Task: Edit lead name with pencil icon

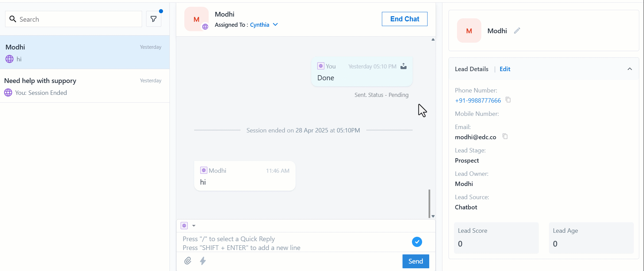Action: (x=517, y=30)
